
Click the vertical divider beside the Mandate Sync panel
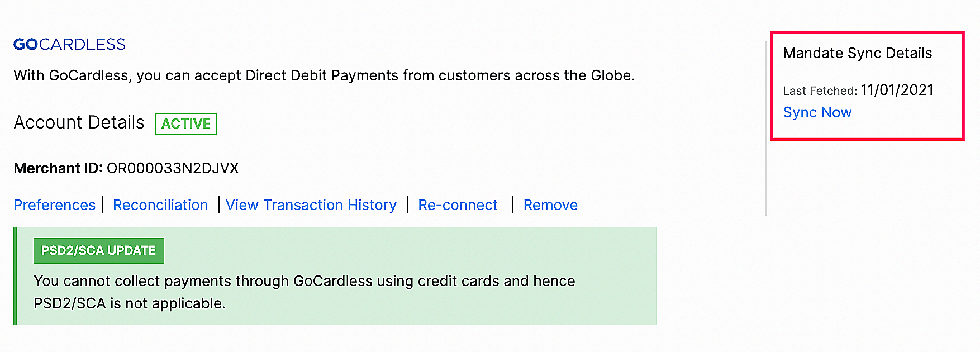[766, 129]
